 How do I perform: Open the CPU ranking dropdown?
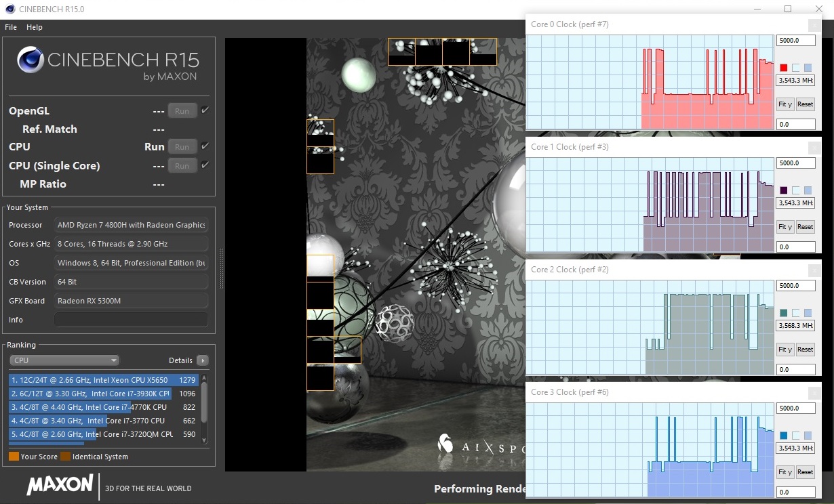click(64, 360)
